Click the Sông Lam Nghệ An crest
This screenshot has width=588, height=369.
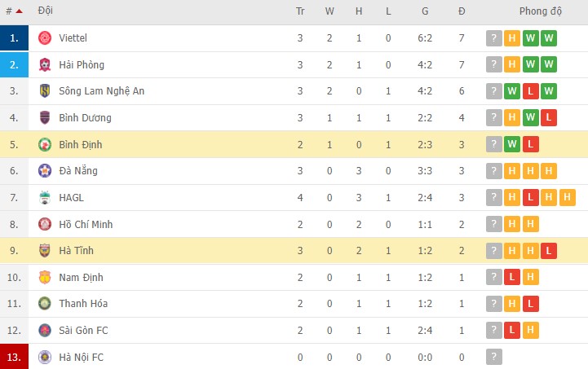[x=45, y=91]
